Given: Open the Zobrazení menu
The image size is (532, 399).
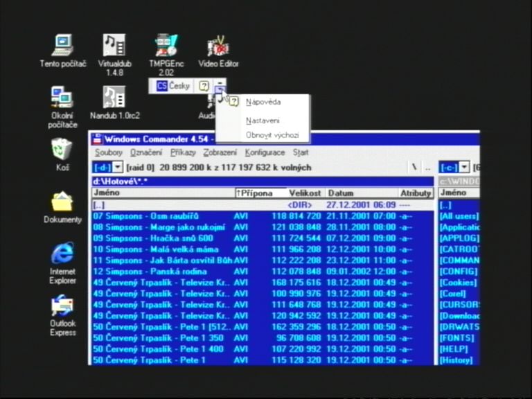Looking at the screenshot, I should pyautogui.click(x=220, y=152).
